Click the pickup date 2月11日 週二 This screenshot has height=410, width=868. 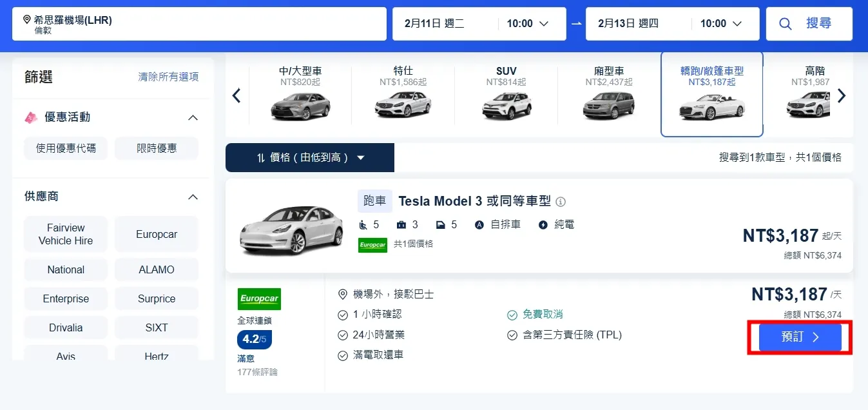(x=434, y=24)
